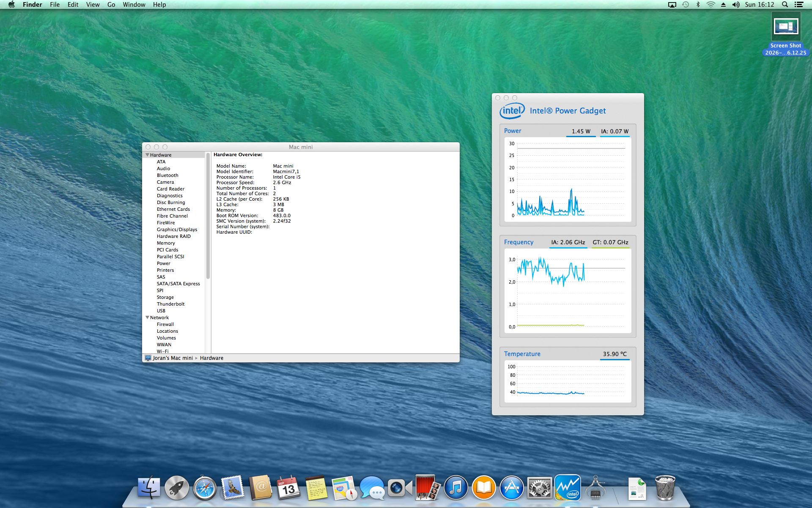Click the Sun 16:12 clock
812x508 pixels.
760,5
